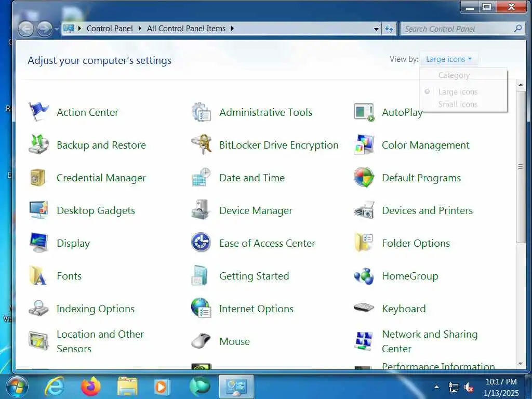
Task: Click the Credential Manager safe icon
Action: [x=37, y=178]
